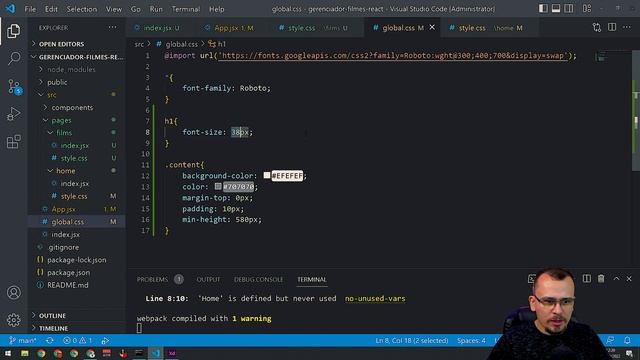Close the terminal panel with X
Viewport: 640px width, 360px height.
coord(629,278)
